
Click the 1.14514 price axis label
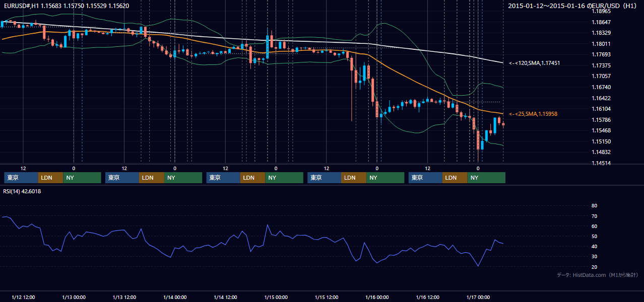[601, 163]
